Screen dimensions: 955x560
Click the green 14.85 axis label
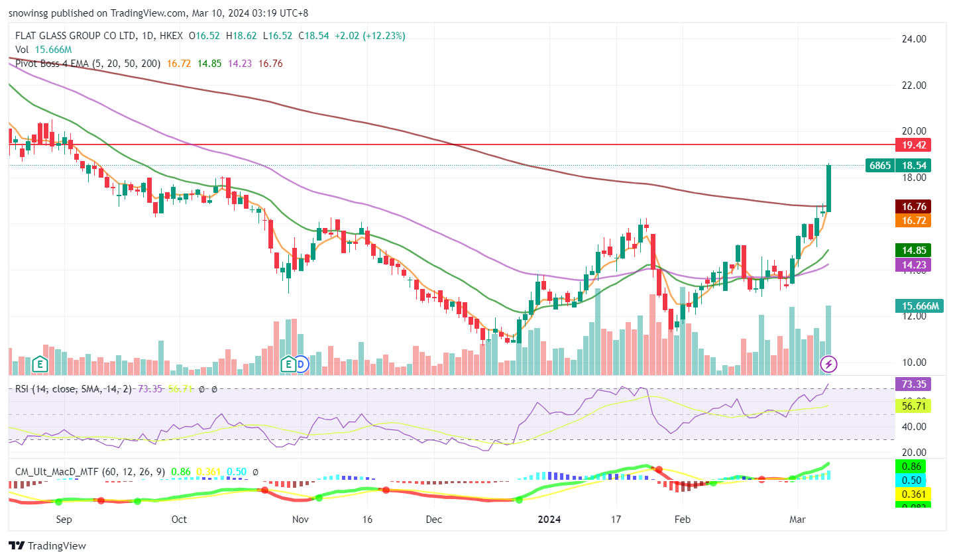pos(913,251)
